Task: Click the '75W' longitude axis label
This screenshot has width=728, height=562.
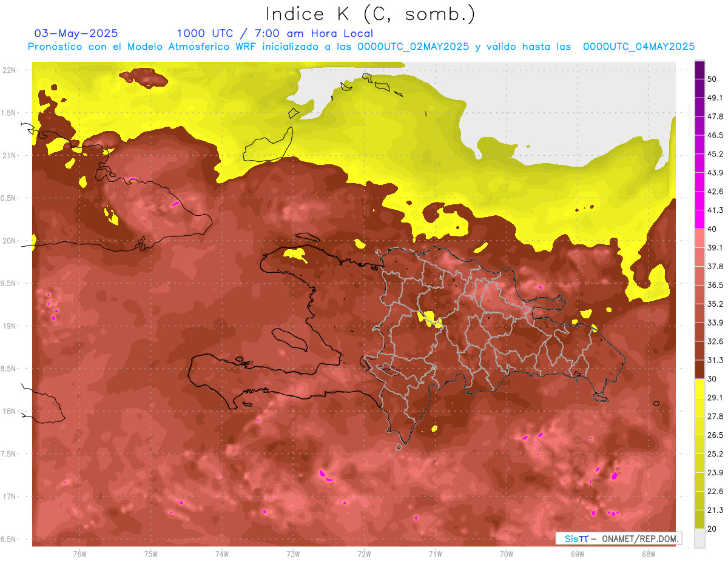Action: tap(151, 554)
